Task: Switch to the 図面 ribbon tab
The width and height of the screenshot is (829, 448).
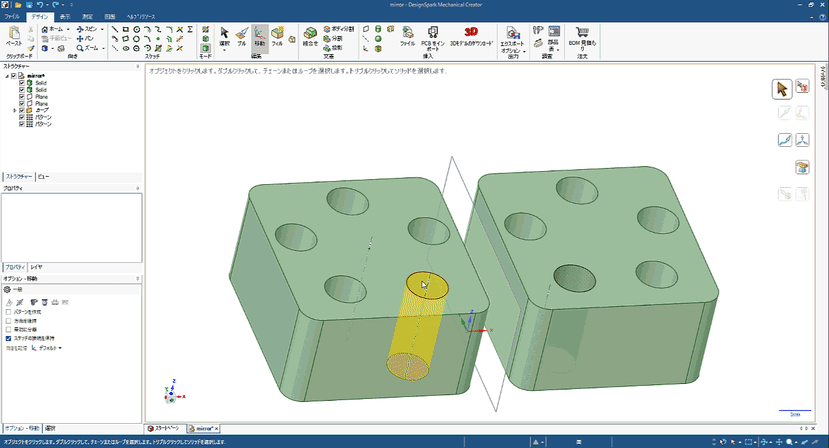Action: [x=109, y=16]
